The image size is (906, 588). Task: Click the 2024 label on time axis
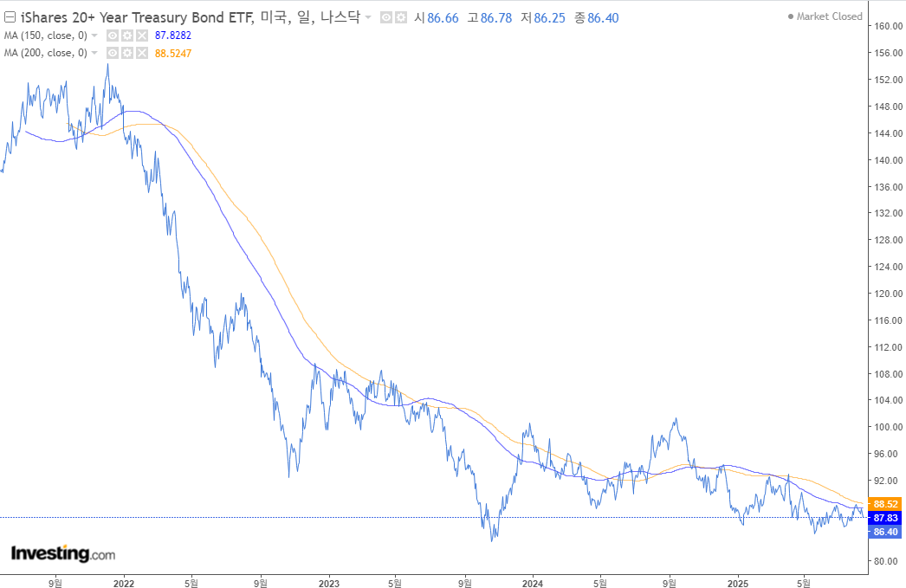(x=533, y=584)
